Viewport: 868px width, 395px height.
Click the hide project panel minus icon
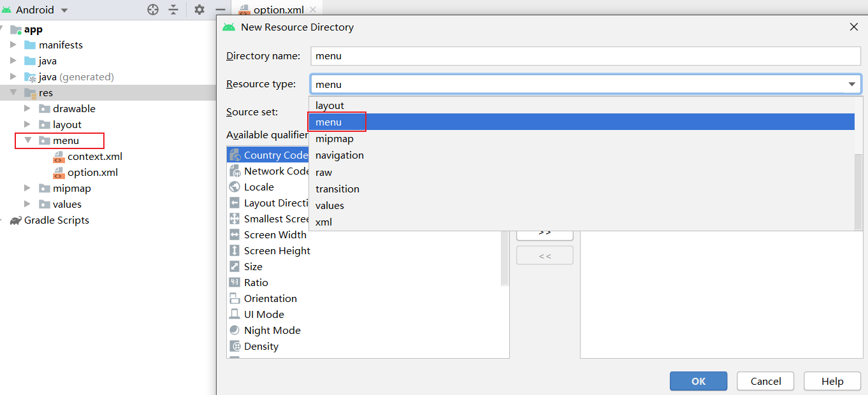tap(220, 10)
